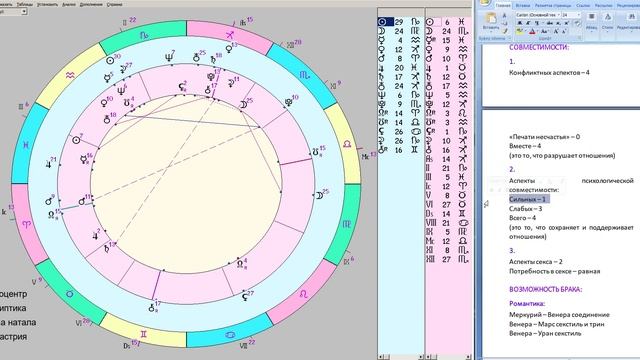The height and width of the screenshot is (360, 640).
Task: Open the dropdown arrow under Вставить paste
Action: click(x=491, y=31)
